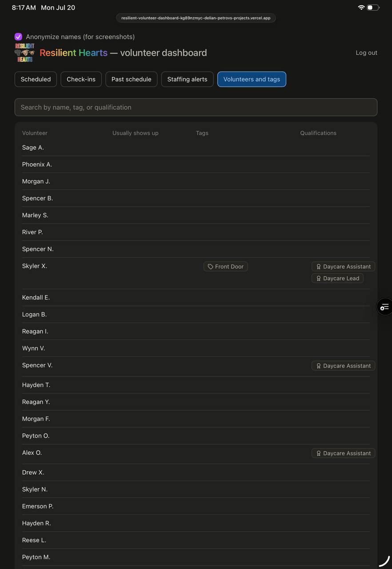This screenshot has height=569, width=392.
Task: Click badge icon on Skyler X. Daycare Lead
Action: coord(319,278)
